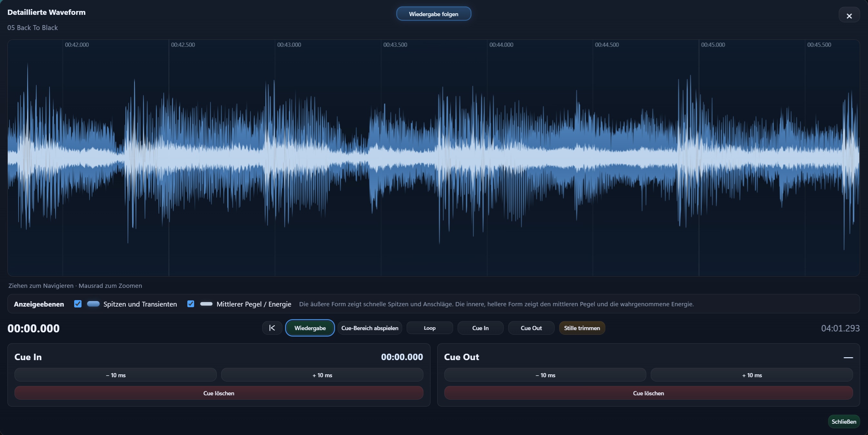Uncheck the Mittlerer Pegel / Energie checkbox
The height and width of the screenshot is (435, 868).
pos(191,304)
